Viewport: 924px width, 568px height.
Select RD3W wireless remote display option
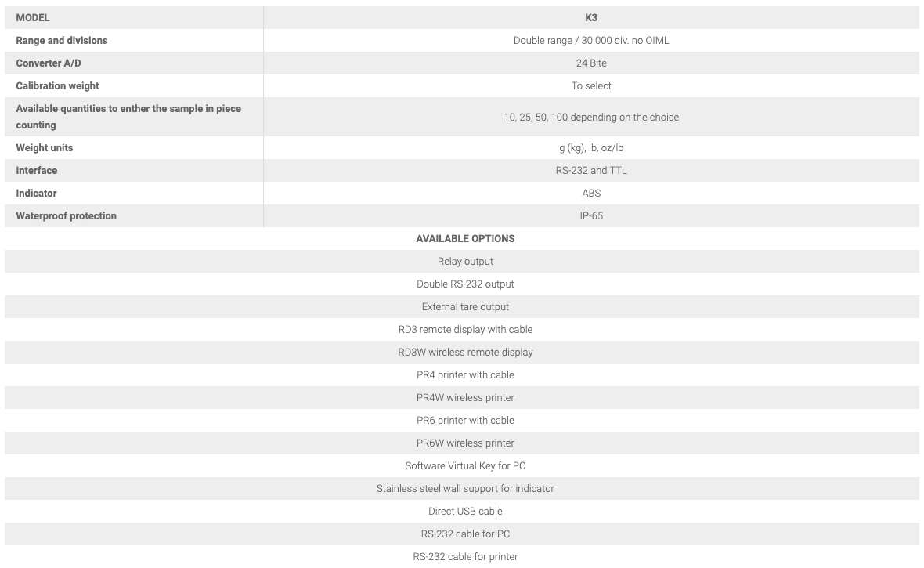[x=465, y=352]
